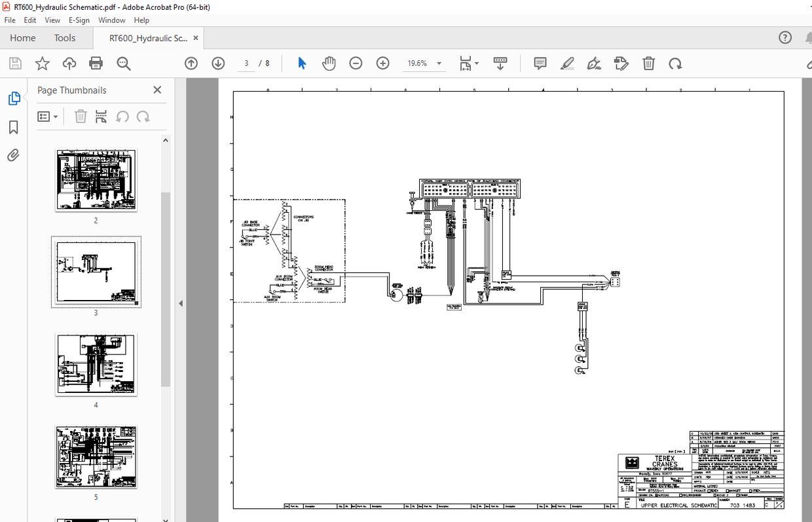Open the Attachments panel
Screen dimensions: 812x522
tap(13, 155)
